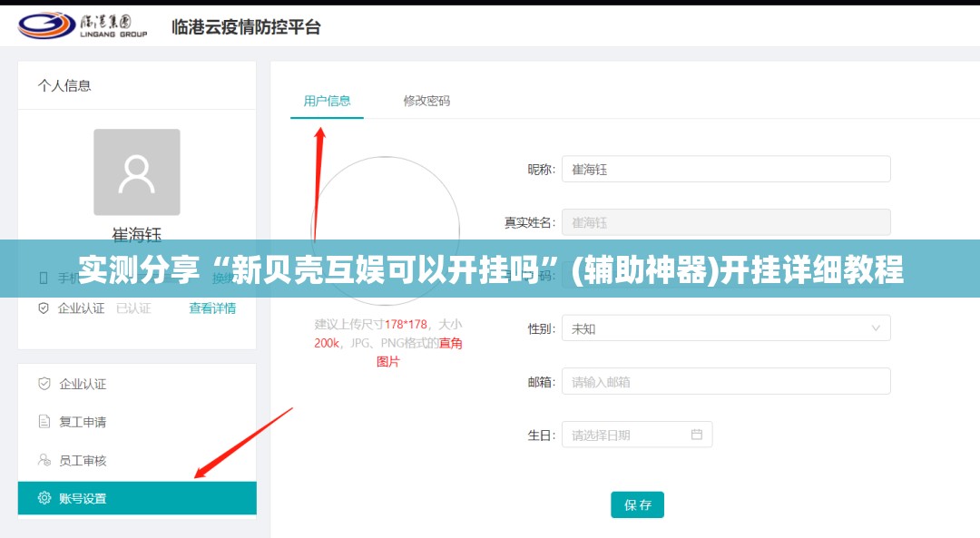980x538 pixels.
Task: Click the 保存 button
Action: 638,504
